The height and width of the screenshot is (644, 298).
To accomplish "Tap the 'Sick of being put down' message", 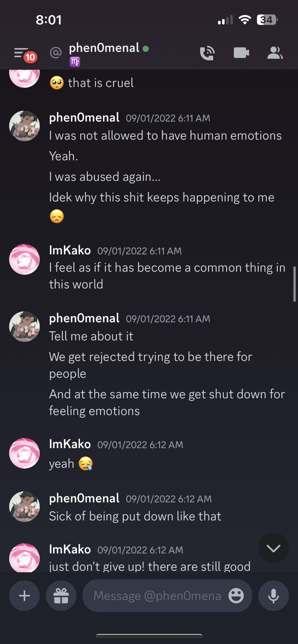I will pos(135,516).
